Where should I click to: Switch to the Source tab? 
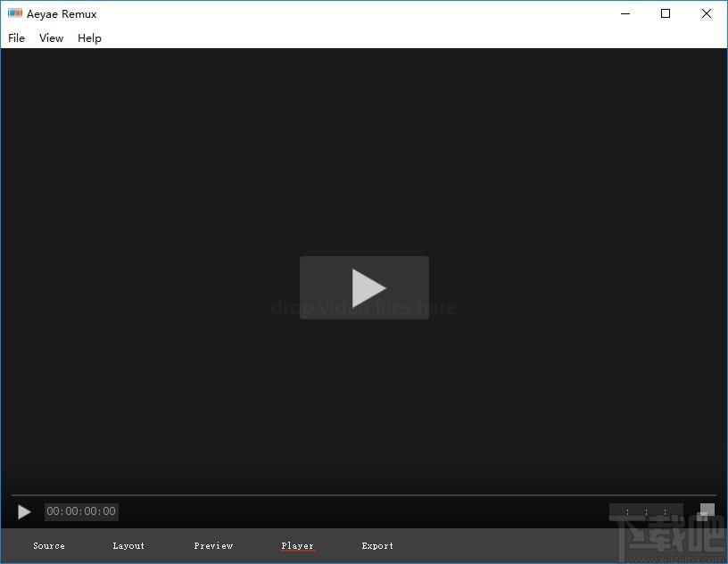[49, 546]
